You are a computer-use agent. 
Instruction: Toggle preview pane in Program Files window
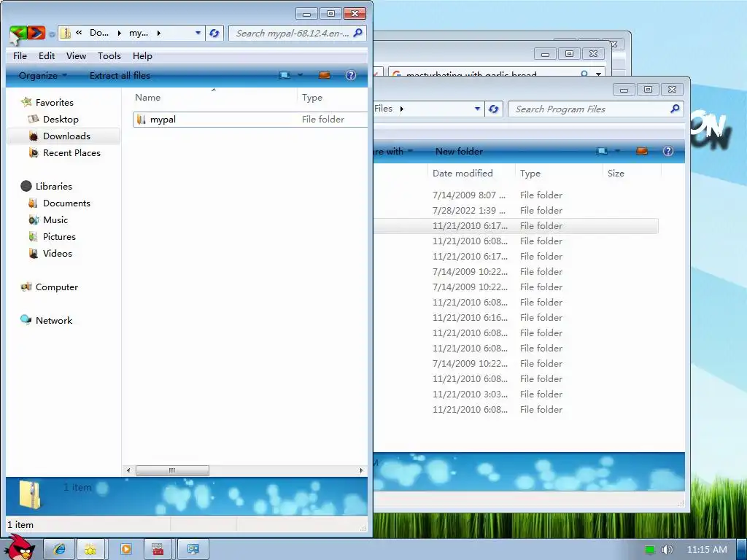tap(642, 151)
